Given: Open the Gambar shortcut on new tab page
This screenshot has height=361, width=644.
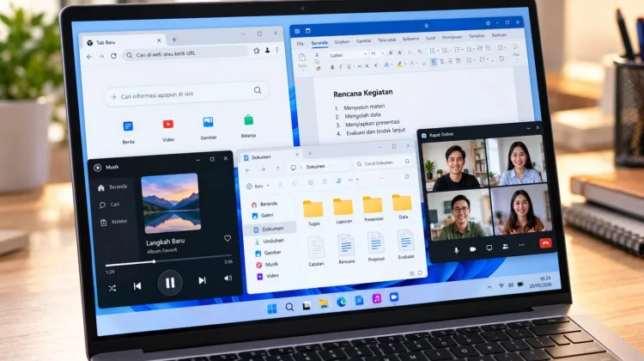Looking at the screenshot, I should pyautogui.click(x=209, y=127).
